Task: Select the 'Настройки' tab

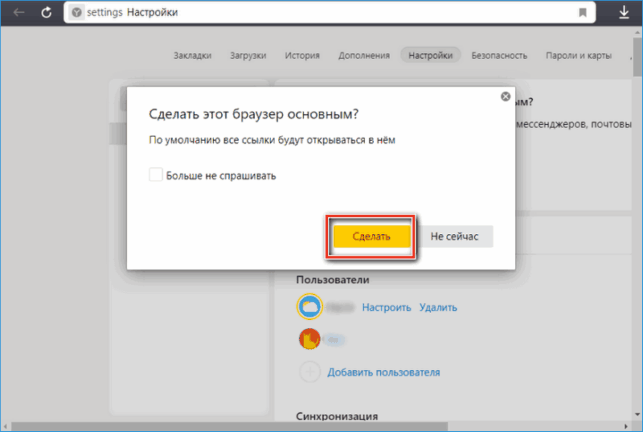Action: pyautogui.click(x=431, y=55)
